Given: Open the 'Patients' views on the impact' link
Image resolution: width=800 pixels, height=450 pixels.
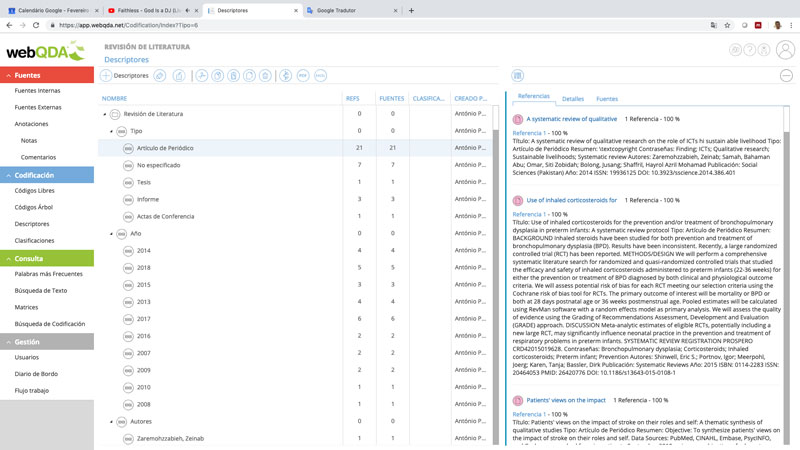Looking at the screenshot, I should click(x=566, y=400).
